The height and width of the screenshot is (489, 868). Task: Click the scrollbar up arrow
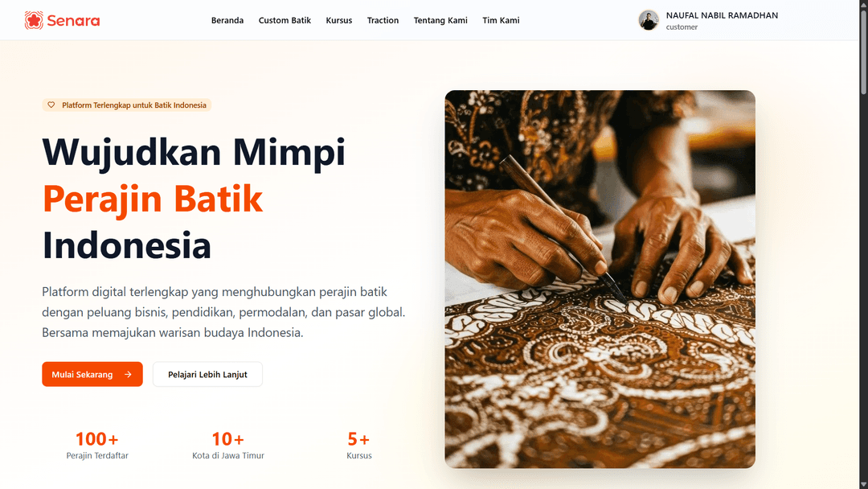tap(863, 4)
